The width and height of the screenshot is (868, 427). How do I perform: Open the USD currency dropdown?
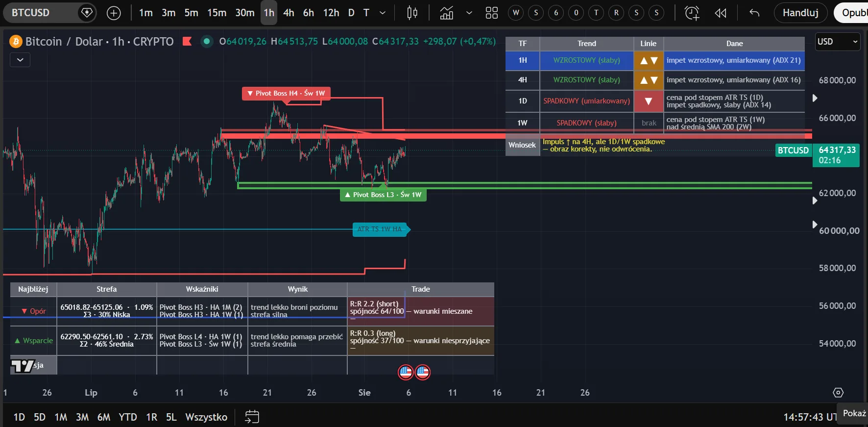click(838, 42)
